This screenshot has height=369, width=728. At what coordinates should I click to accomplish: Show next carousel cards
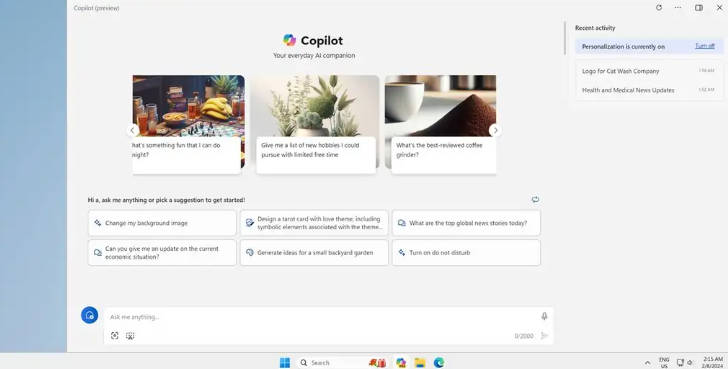[x=495, y=130]
